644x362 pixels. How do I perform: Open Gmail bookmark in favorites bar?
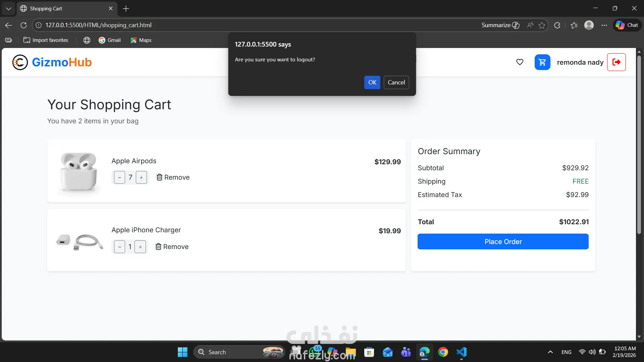109,40
